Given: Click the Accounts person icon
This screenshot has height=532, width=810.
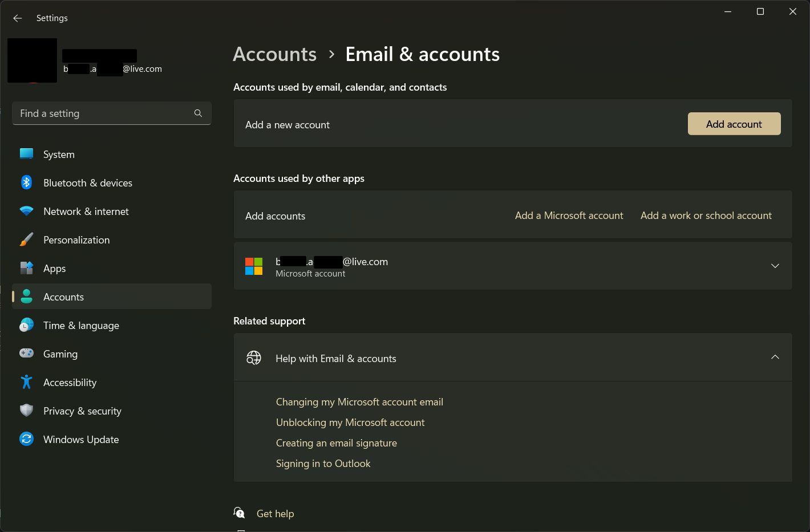Looking at the screenshot, I should point(26,297).
